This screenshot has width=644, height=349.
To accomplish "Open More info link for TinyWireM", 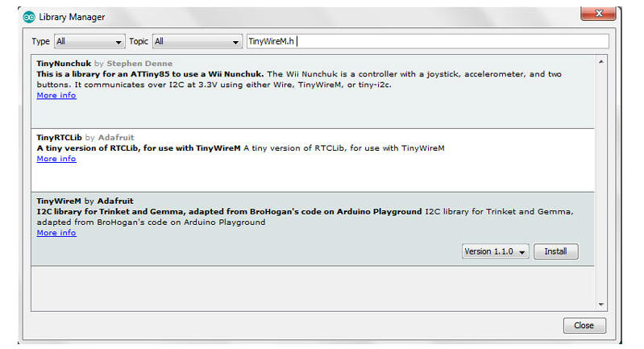I will click(x=56, y=233).
